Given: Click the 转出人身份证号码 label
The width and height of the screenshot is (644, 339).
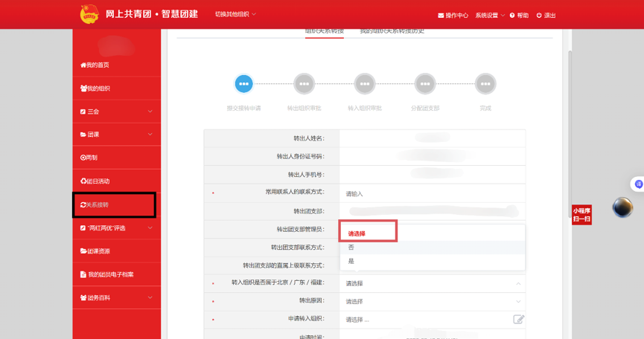Looking at the screenshot, I should point(301,157).
